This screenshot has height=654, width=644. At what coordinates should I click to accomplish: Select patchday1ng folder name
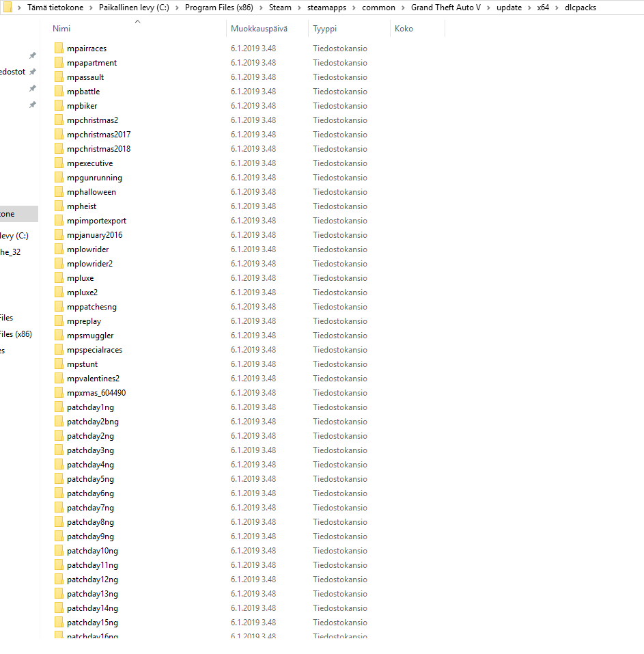90,407
